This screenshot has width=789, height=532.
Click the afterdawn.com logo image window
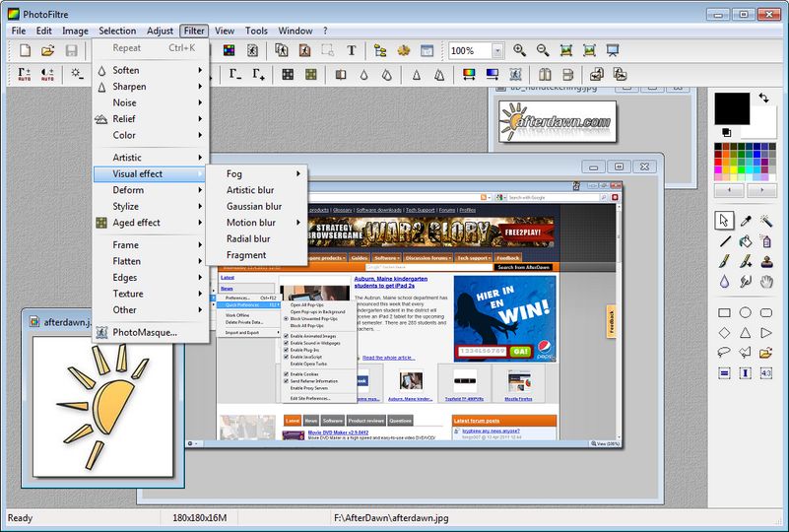tap(558, 121)
